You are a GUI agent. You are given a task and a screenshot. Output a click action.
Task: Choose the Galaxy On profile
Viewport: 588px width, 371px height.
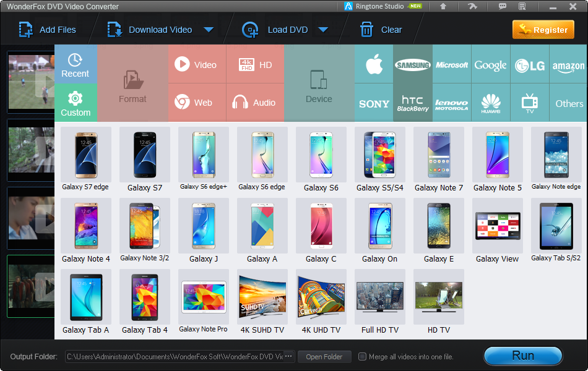coord(380,231)
